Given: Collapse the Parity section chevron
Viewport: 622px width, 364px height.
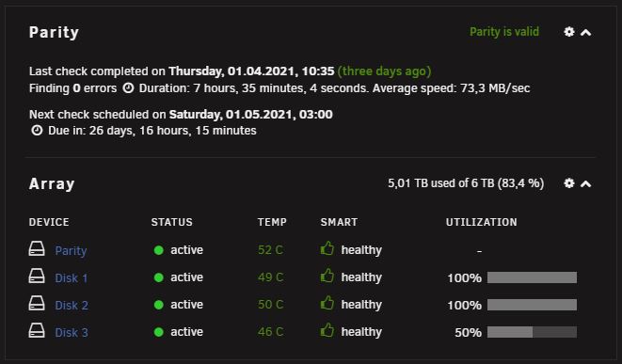Looking at the screenshot, I should pos(586,33).
